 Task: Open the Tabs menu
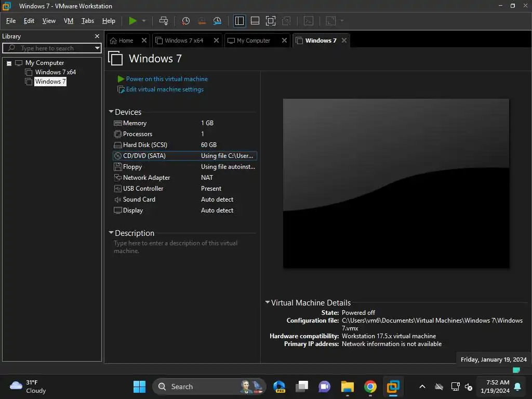tap(87, 21)
